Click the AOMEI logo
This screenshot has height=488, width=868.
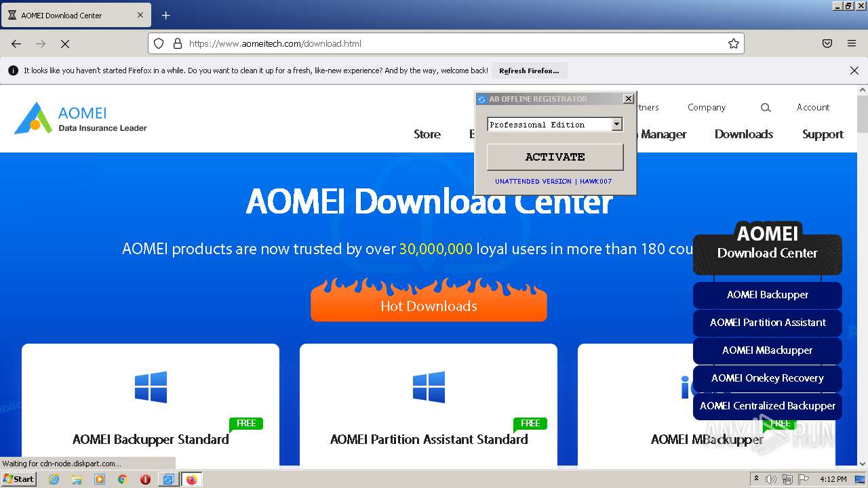pos(81,118)
